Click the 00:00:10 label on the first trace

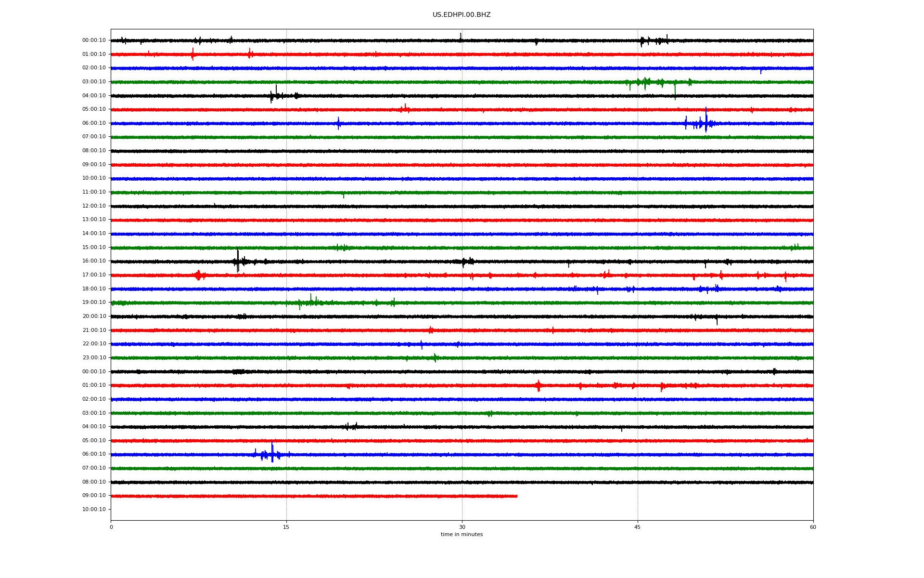[94, 40]
